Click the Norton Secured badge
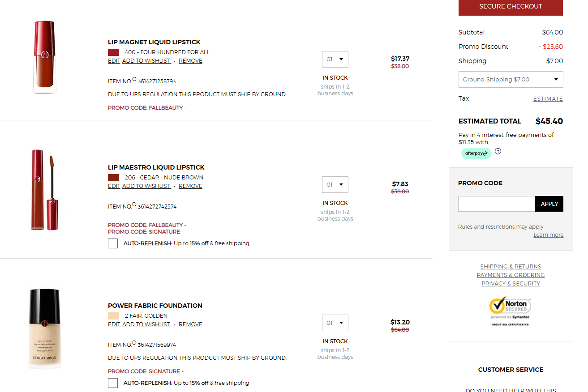This screenshot has height=392, width=588. click(x=510, y=308)
